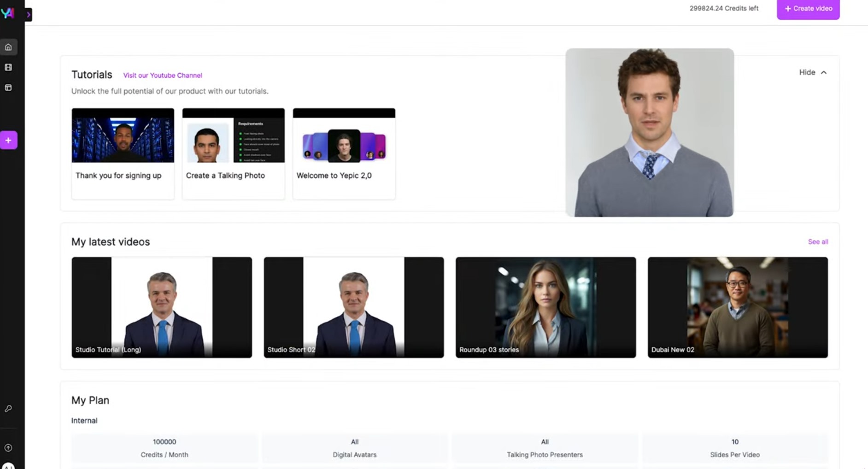This screenshot has height=469, width=868.
Task: Click the Yepic logo icon
Action: 7,13
